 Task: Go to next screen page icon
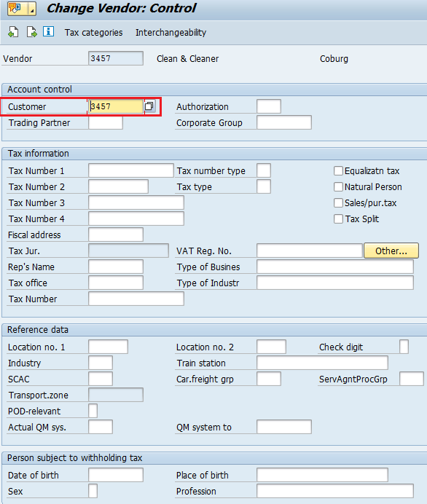[x=31, y=32]
